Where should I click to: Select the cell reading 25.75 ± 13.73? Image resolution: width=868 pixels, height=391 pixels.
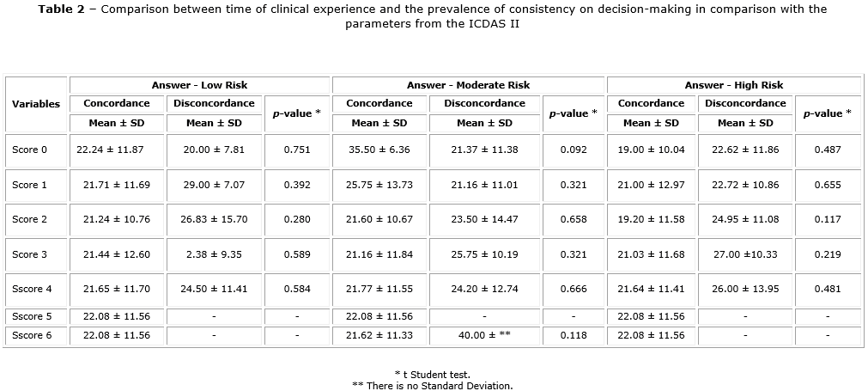click(379, 185)
